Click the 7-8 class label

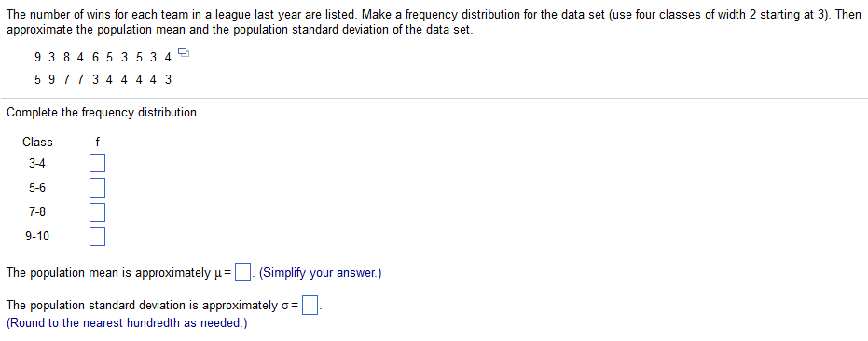(37, 212)
